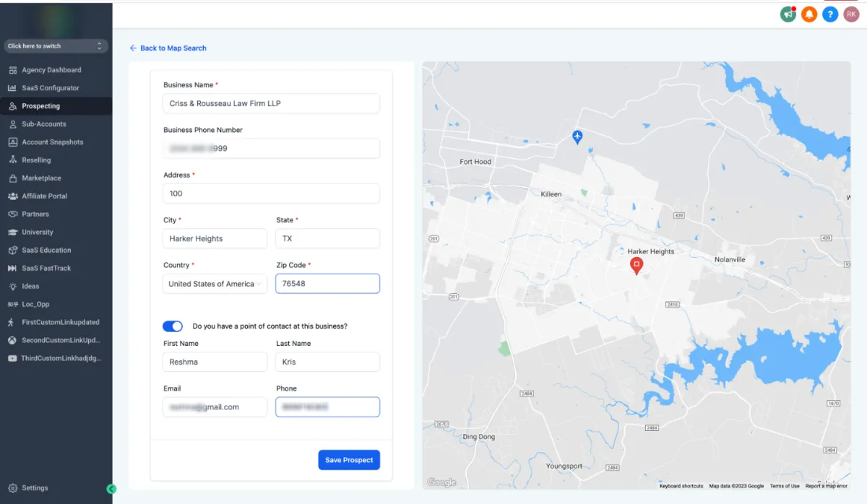The width and height of the screenshot is (867, 504).
Task: Click Nolanville label on map
Action: point(730,259)
